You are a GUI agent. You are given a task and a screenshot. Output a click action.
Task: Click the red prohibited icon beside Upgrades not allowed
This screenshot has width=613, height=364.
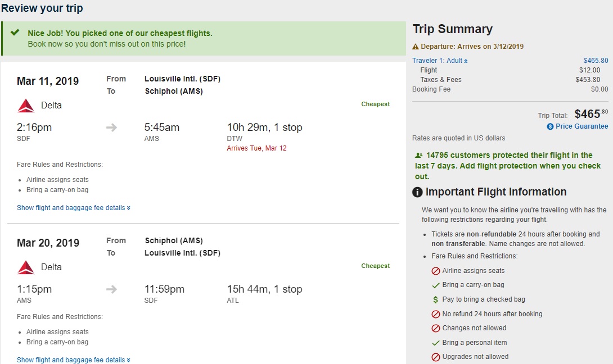[435, 357]
